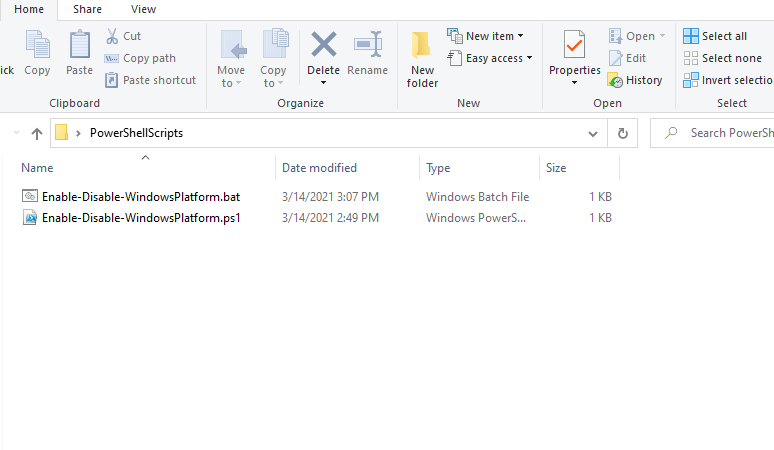Viewport: 774px width, 450px height.
Task: Sort files by Type column
Action: point(479,168)
